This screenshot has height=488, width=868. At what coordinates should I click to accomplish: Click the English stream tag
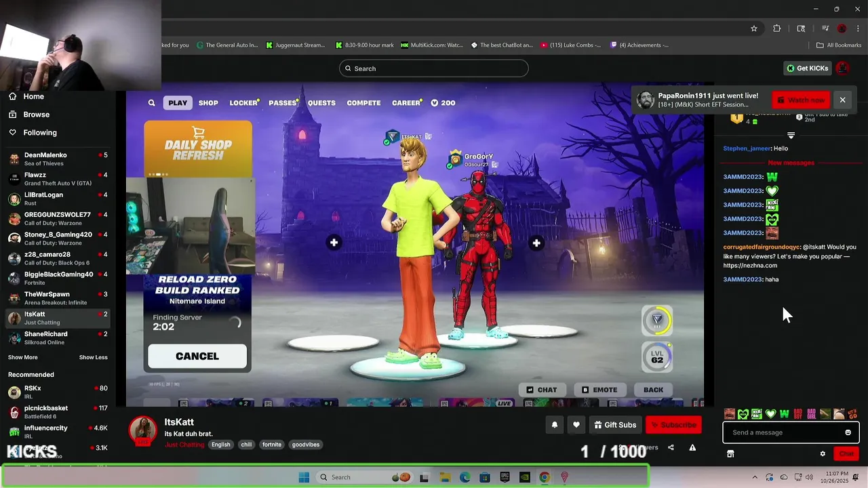[220, 445]
